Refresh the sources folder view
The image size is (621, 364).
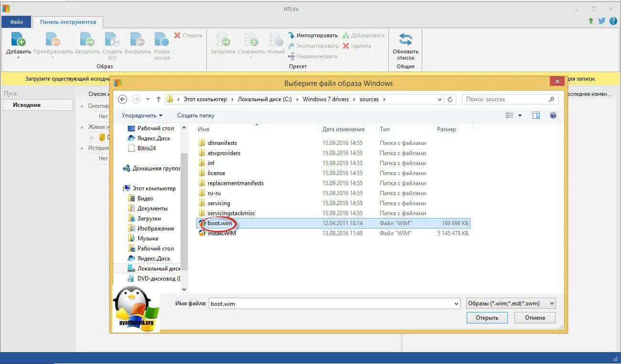[450, 99]
